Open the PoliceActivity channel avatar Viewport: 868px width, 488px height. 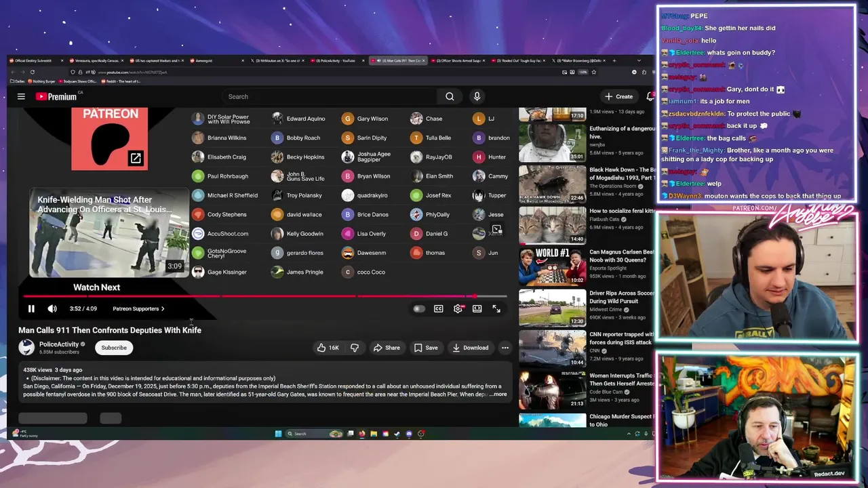[26, 348]
